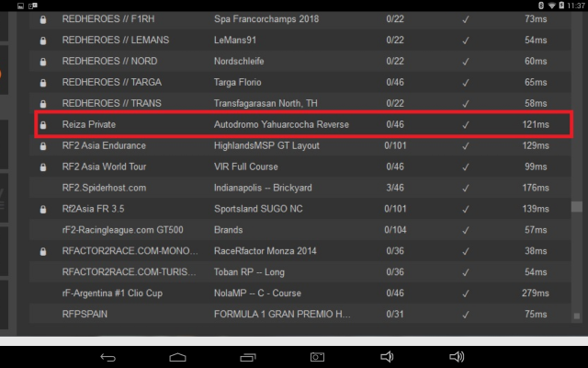
Task: Click track name VIR Full Course
Action: coord(246,167)
